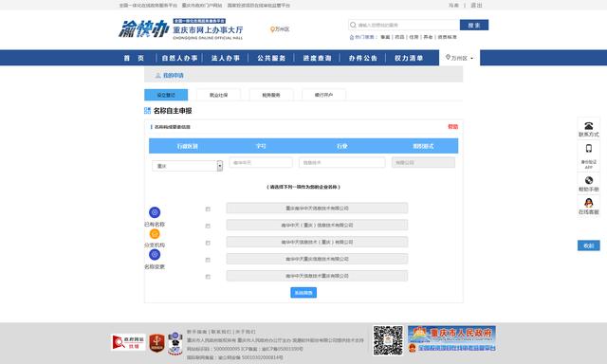
Task: Open 重庆市政府门户网站 top link
Action: (x=202, y=6)
